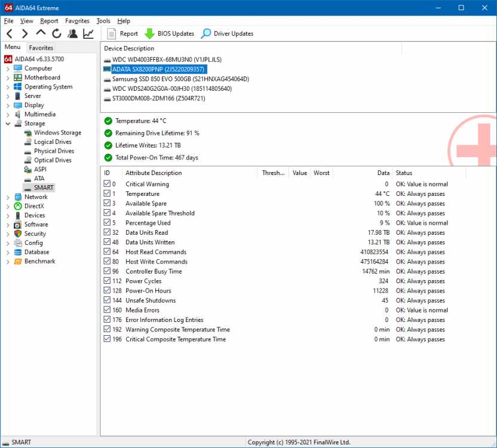Select the Computer icon in the tree
The width and height of the screenshot is (497, 448).
pos(18,69)
